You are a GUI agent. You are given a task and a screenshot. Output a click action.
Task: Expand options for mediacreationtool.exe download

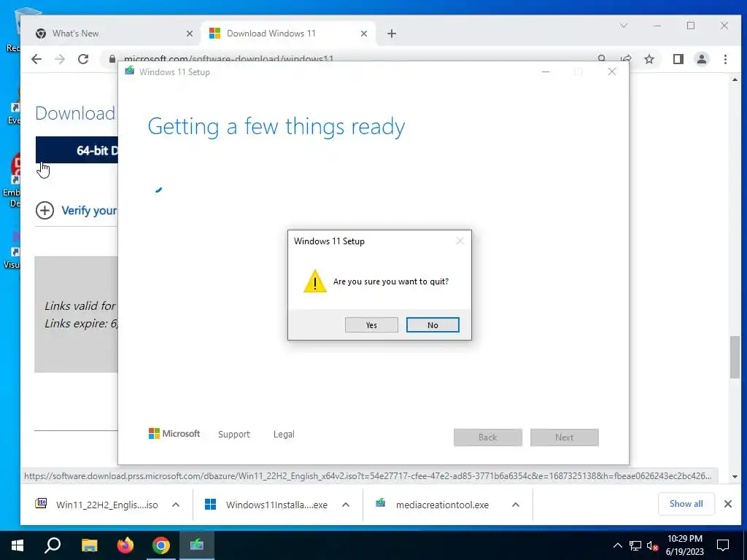[516, 505]
